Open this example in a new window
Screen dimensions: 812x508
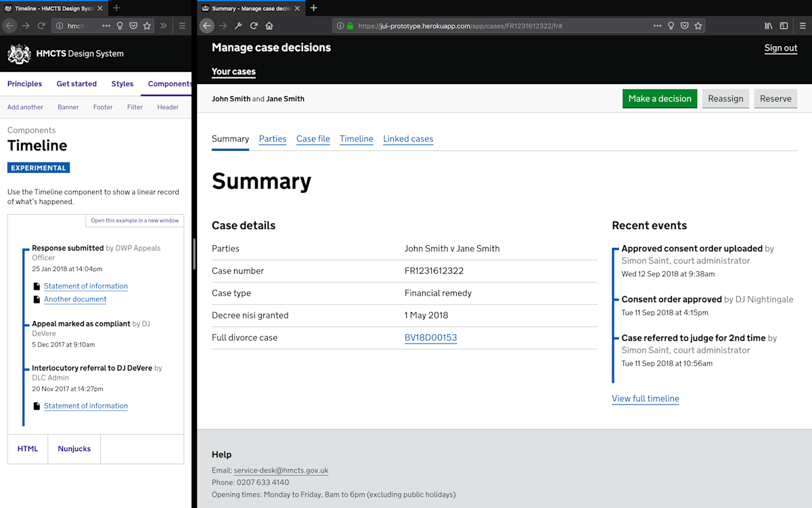(x=135, y=220)
